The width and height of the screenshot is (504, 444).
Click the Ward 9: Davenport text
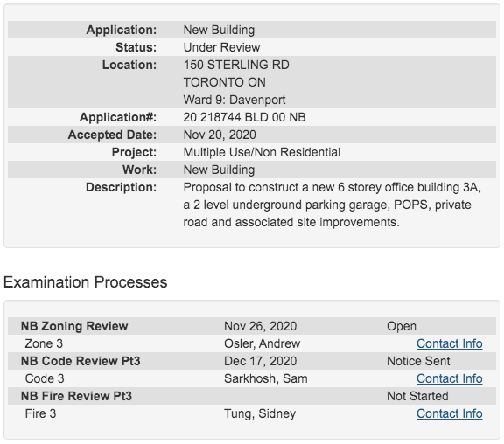pos(234,100)
